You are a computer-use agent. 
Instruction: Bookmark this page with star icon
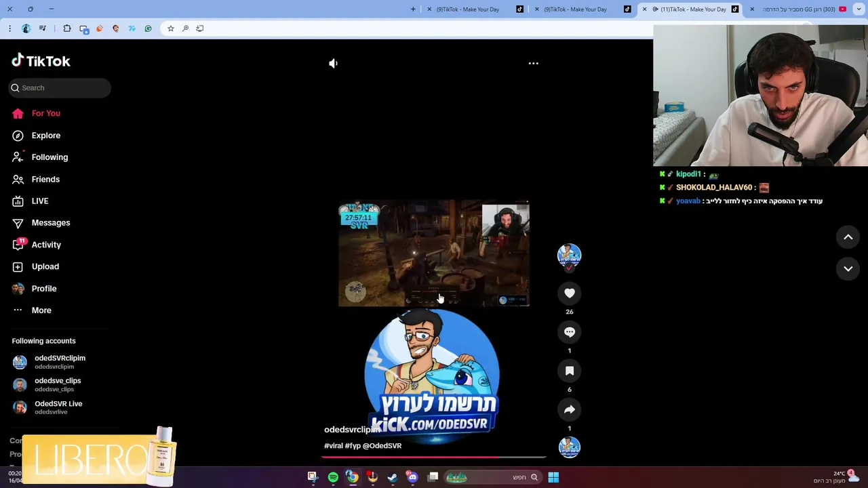coord(171,28)
